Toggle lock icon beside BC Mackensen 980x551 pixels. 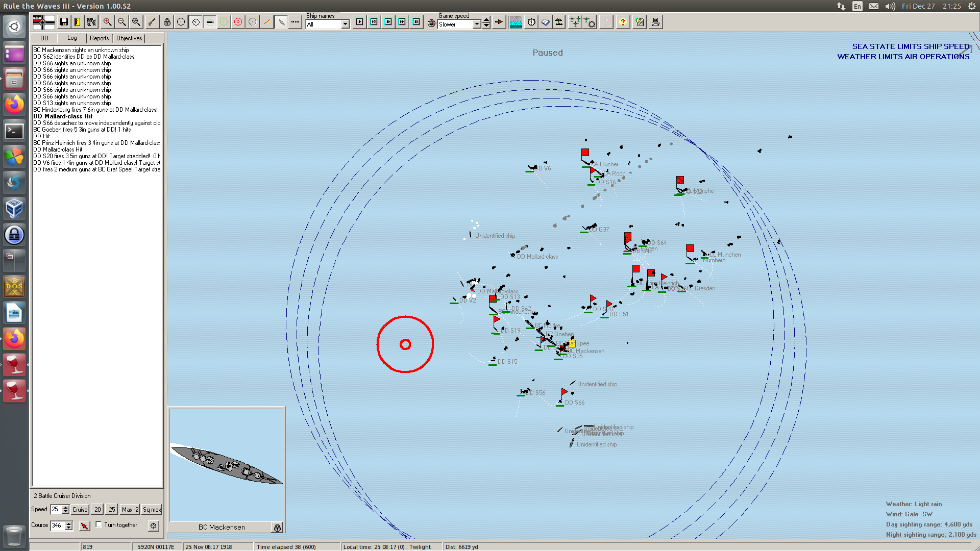tap(277, 528)
